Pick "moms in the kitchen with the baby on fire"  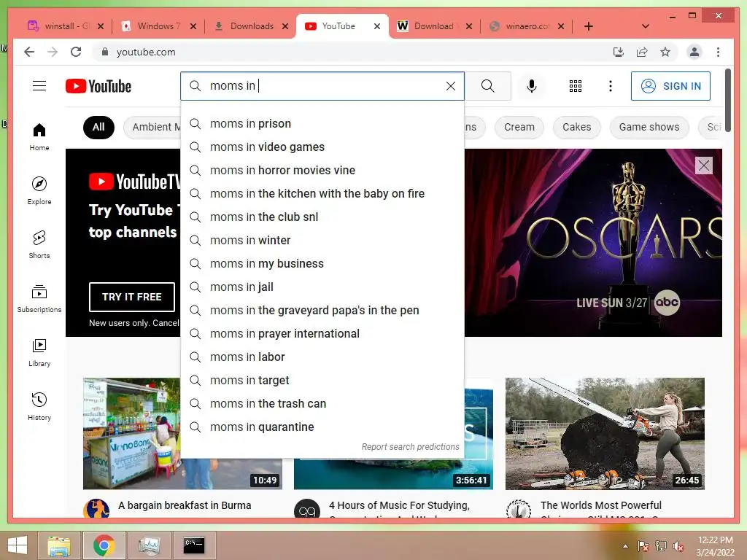pyautogui.click(x=322, y=194)
